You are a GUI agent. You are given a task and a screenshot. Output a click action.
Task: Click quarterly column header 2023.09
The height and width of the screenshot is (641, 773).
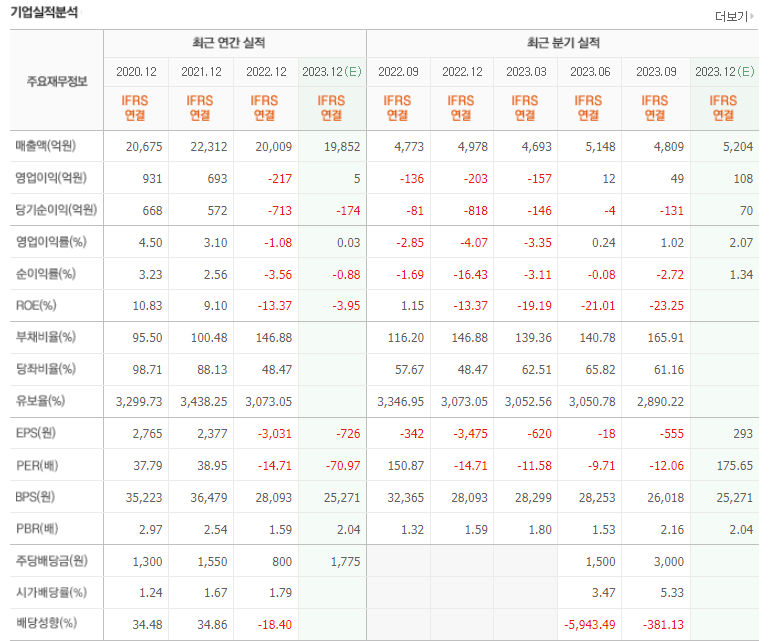pos(656,72)
